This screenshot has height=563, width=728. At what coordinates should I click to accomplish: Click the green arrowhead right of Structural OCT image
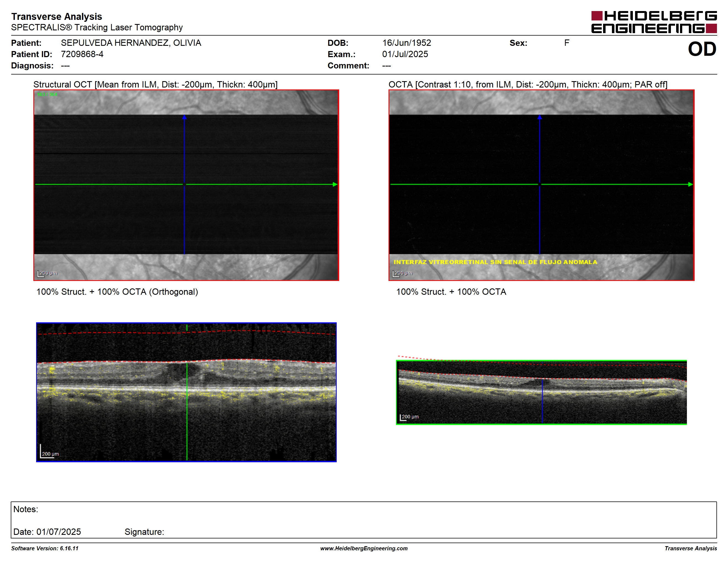point(335,184)
